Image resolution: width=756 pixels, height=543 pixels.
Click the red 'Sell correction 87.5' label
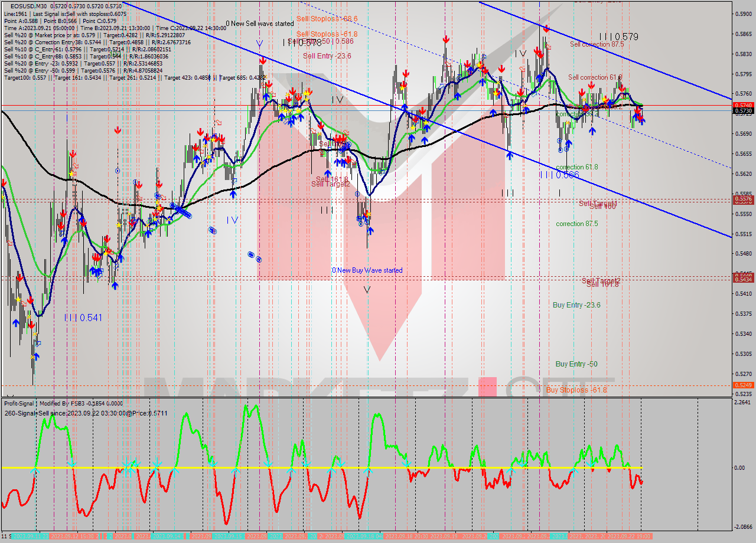(x=597, y=44)
